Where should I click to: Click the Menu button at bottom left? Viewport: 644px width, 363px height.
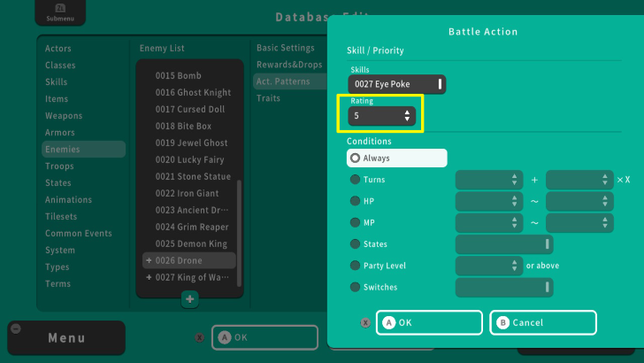click(66, 338)
